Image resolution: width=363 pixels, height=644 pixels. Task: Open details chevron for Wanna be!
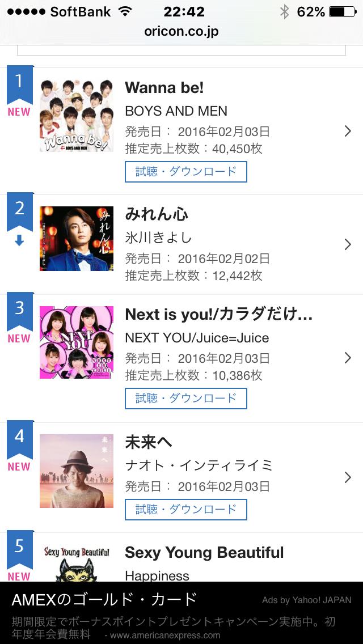point(348,131)
